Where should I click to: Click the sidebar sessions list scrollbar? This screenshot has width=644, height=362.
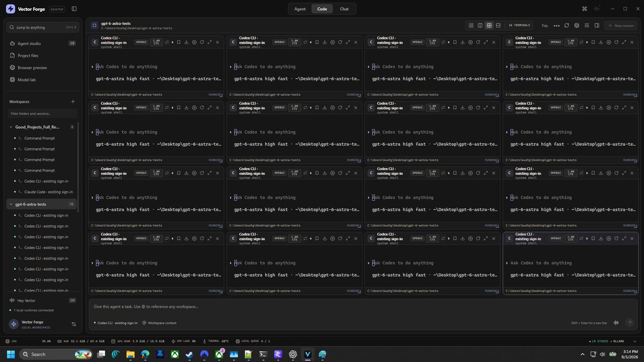pos(78,166)
